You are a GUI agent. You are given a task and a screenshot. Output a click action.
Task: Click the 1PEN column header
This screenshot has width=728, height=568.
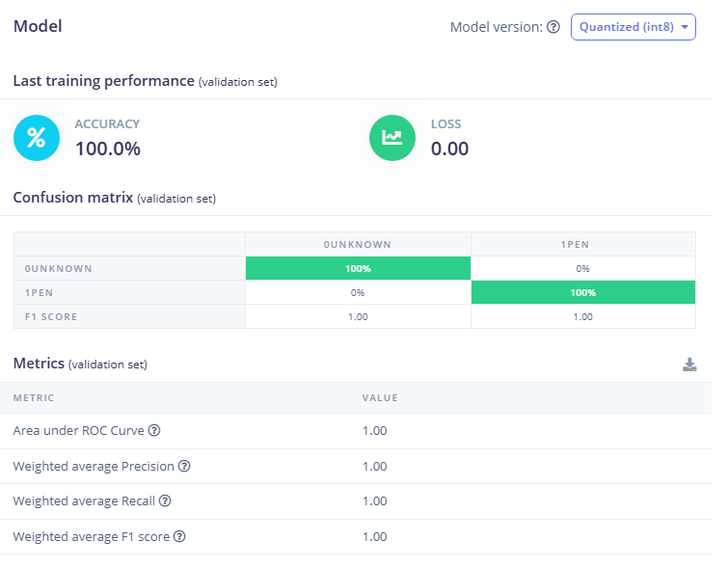(x=582, y=244)
